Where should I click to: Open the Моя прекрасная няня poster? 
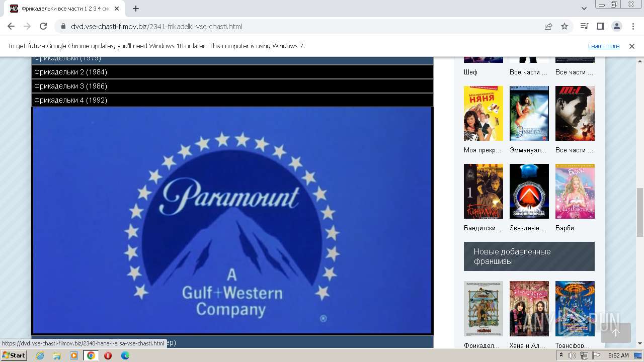coord(484,113)
